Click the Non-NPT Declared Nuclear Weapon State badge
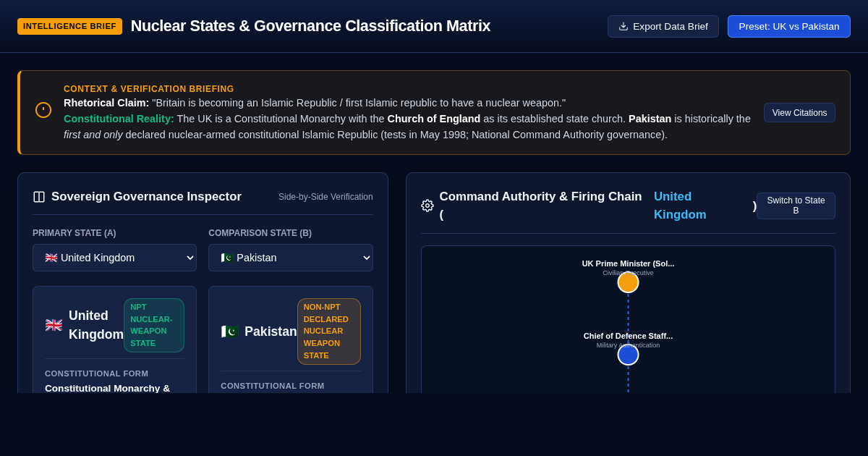The width and height of the screenshot is (868, 456). tap(329, 332)
